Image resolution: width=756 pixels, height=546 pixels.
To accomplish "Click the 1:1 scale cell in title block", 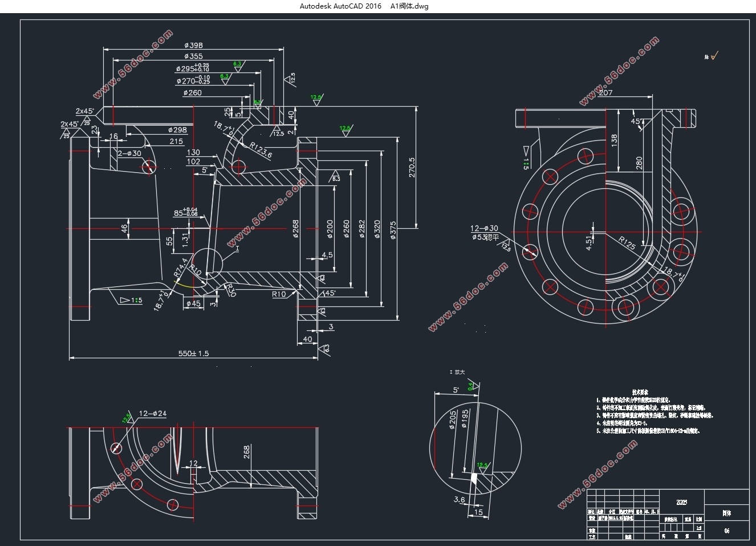I will click(x=699, y=528).
